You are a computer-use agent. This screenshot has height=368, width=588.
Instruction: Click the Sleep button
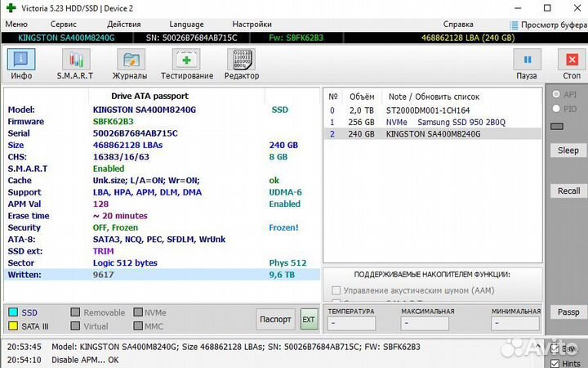[568, 150]
